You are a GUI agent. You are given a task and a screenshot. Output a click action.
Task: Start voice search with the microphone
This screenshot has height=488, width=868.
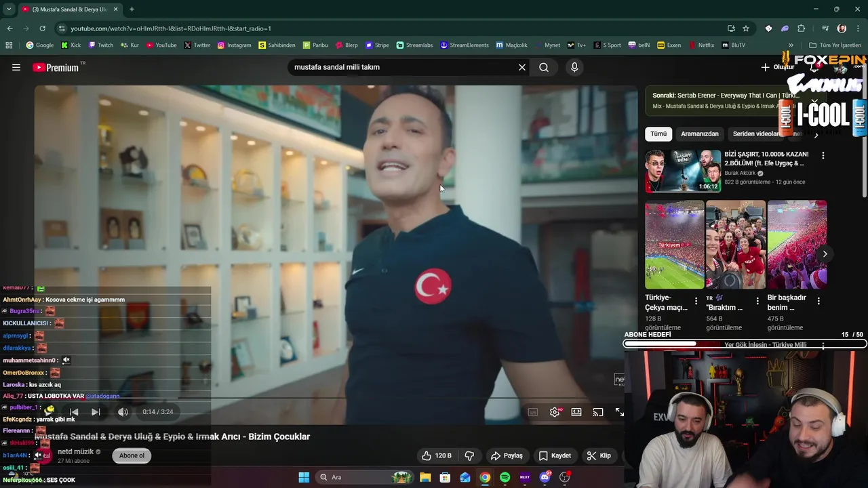pyautogui.click(x=574, y=67)
